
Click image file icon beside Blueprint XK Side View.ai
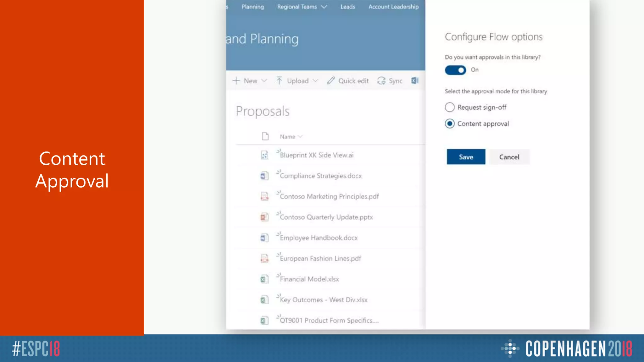click(264, 155)
